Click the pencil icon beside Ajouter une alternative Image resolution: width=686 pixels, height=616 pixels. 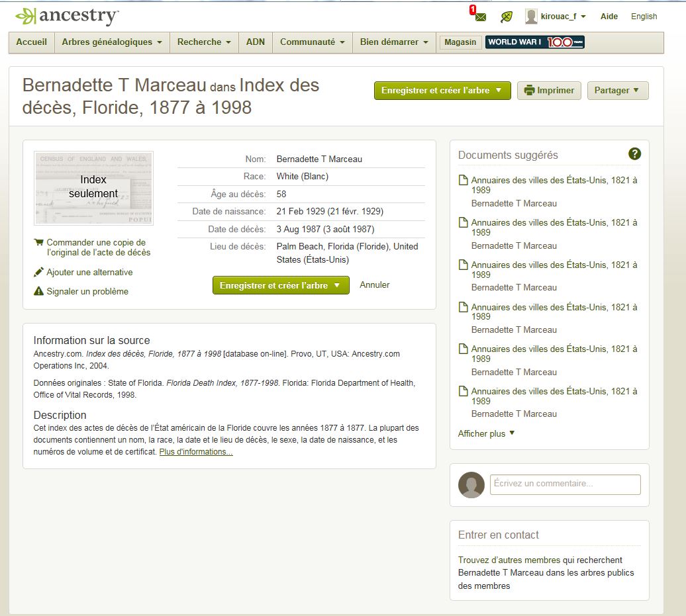(38, 272)
